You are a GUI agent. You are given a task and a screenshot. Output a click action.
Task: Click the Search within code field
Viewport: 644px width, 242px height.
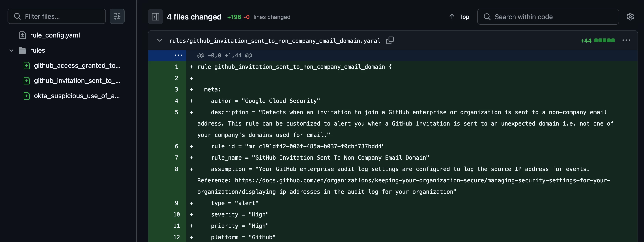(x=548, y=17)
